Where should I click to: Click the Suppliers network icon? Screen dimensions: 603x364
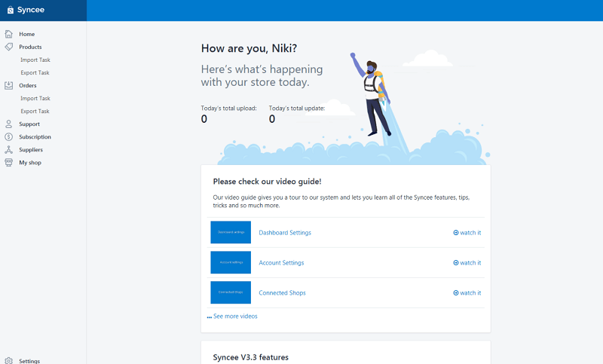[x=8, y=149]
